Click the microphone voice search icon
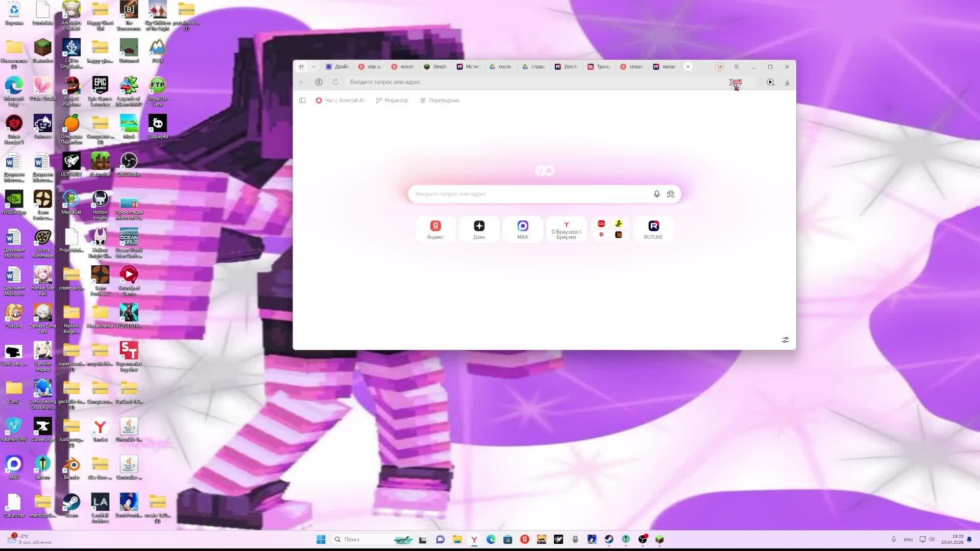The image size is (980, 551). (657, 194)
